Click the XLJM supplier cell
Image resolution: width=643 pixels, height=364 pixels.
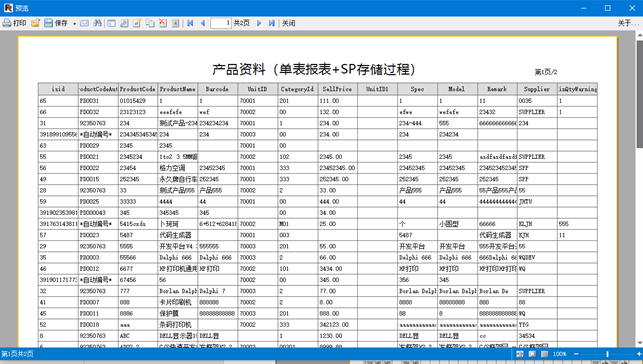click(x=537, y=224)
